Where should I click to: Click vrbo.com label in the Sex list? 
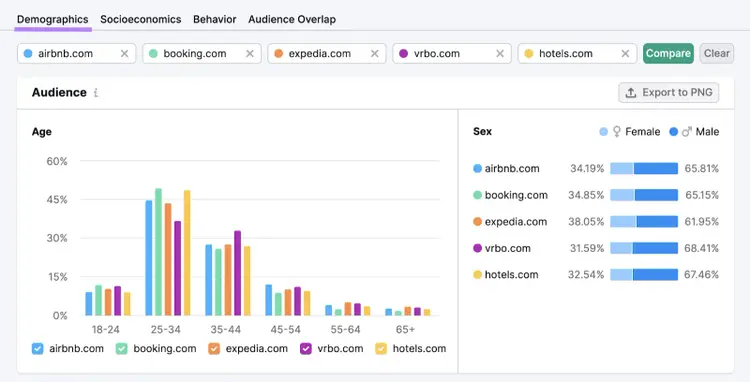pyautogui.click(x=507, y=248)
